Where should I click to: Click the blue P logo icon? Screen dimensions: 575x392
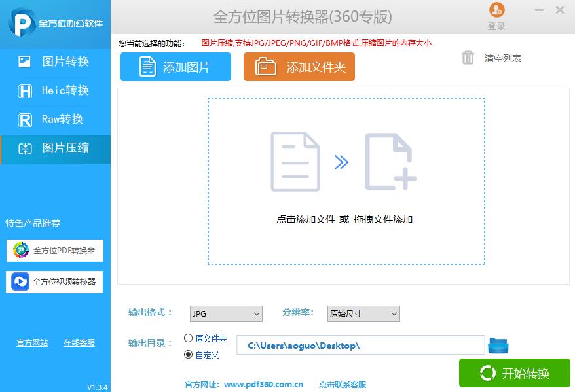point(22,23)
